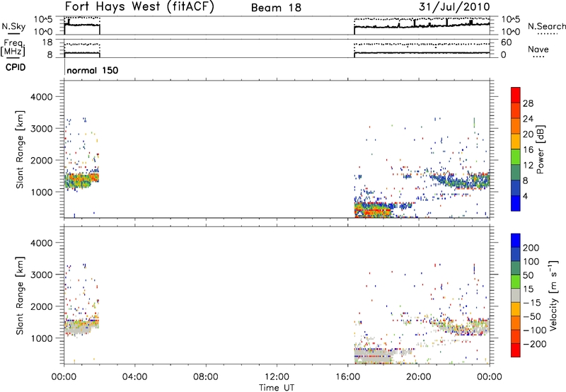
Task: Click the echo cluster near 00:00–02:00 in Power panel
Action: [81, 180]
